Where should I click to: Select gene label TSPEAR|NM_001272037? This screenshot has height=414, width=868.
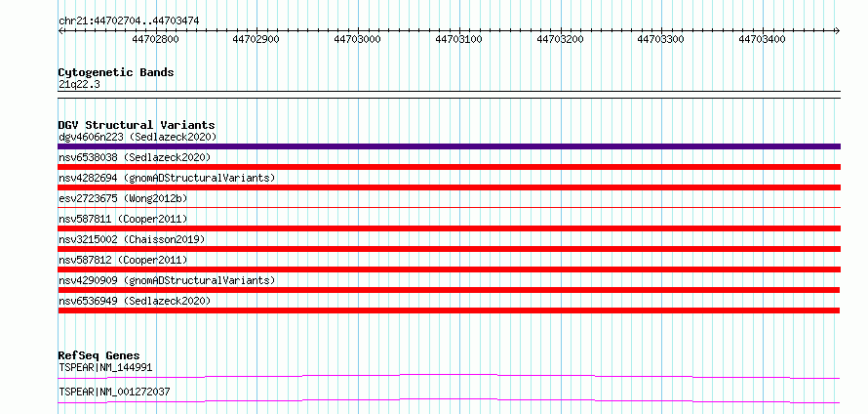point(114,392)
